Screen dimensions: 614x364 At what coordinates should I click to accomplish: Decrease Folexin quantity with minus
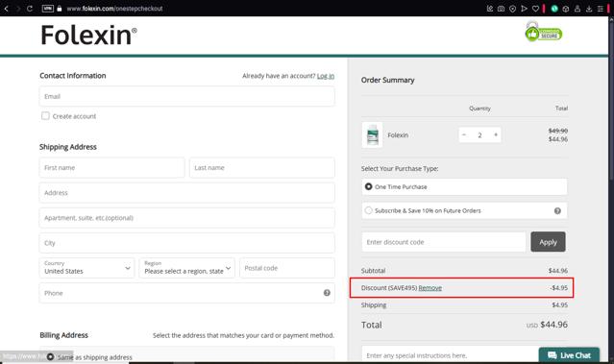(x=464, y=134)
